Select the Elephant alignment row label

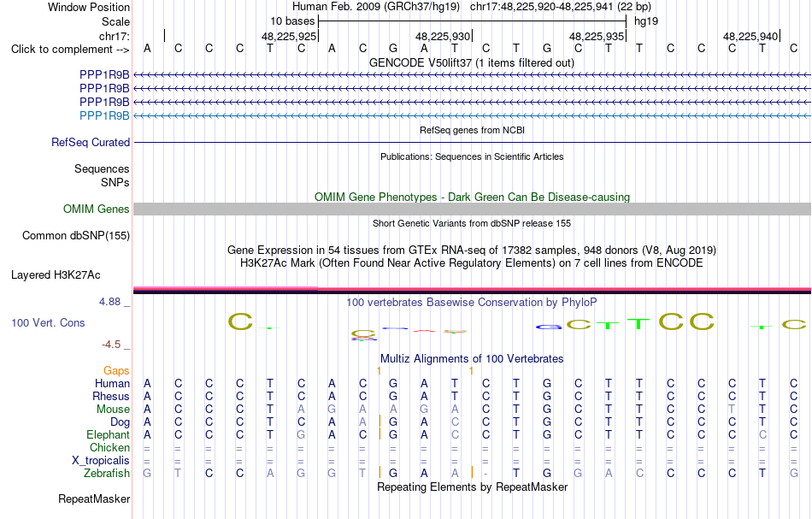(x=108, y=434)
